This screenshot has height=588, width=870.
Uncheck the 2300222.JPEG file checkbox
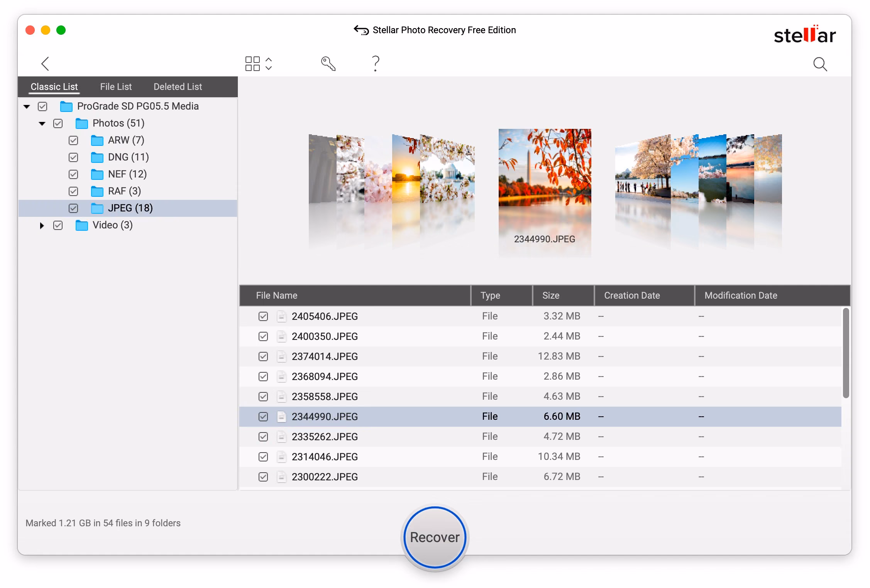(263, 477)
